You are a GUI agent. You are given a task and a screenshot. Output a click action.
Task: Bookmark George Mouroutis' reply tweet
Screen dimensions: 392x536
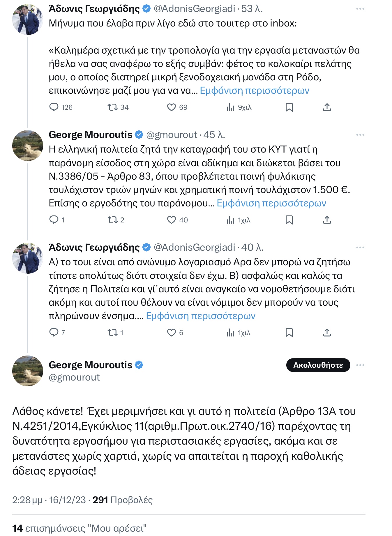pyautogui.click(x=289, y=220)
